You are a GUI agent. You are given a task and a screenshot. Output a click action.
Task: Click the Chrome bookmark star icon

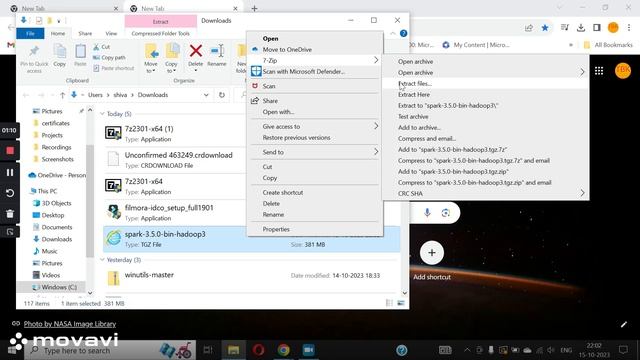545,28
